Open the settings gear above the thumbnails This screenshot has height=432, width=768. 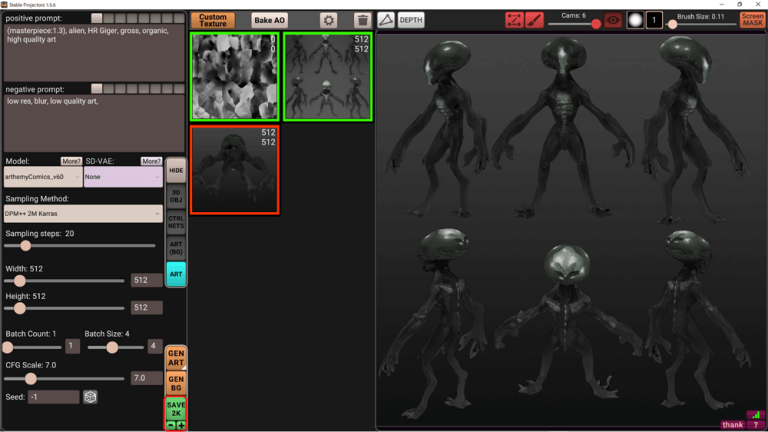329,20
